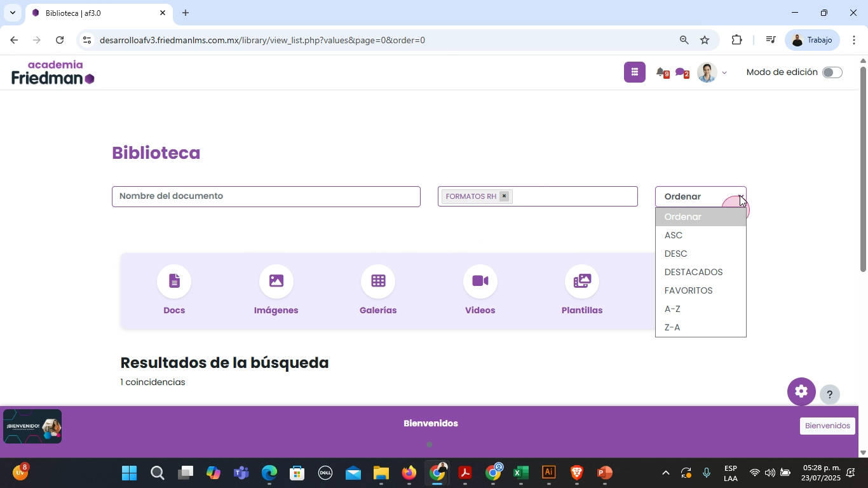Collapse the Ordenar dropdown
Viewport: 868px width, 488px height.
[701, 196]
